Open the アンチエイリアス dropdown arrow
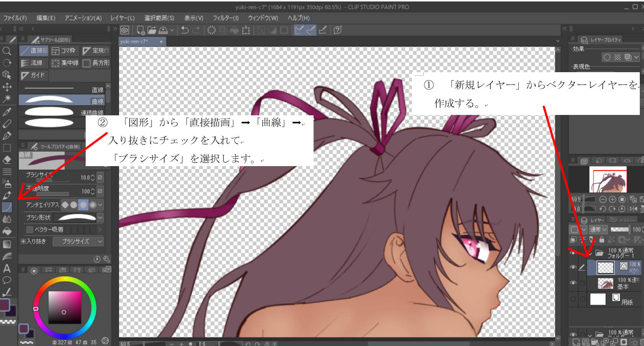This screenshot has height=346, width=644. tap(100, 205)
